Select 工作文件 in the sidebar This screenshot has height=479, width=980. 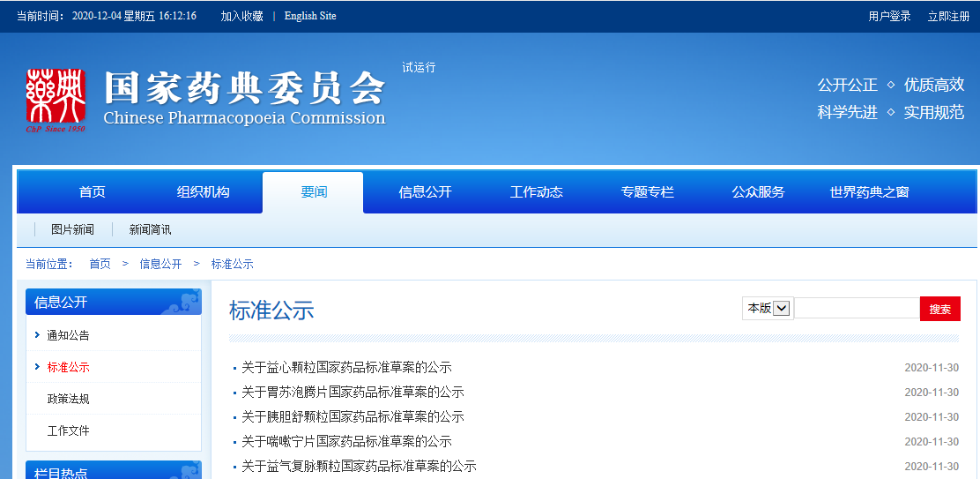pyautogui.click(x=68, y=430)
